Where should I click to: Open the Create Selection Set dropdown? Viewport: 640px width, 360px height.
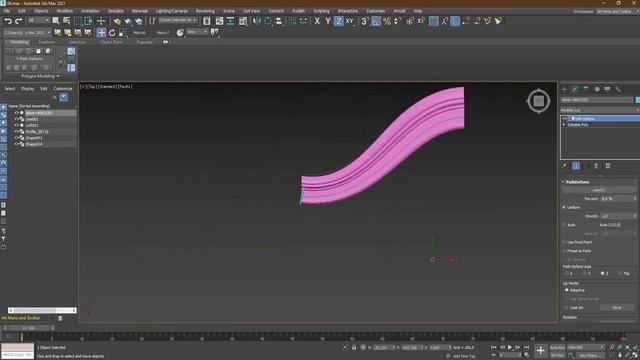click(178, 20)
